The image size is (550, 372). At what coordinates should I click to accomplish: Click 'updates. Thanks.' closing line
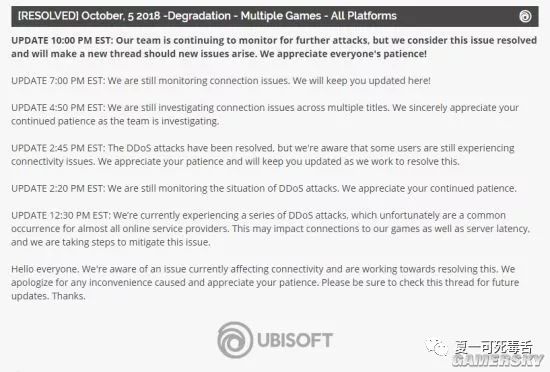(x=48, y=296)
